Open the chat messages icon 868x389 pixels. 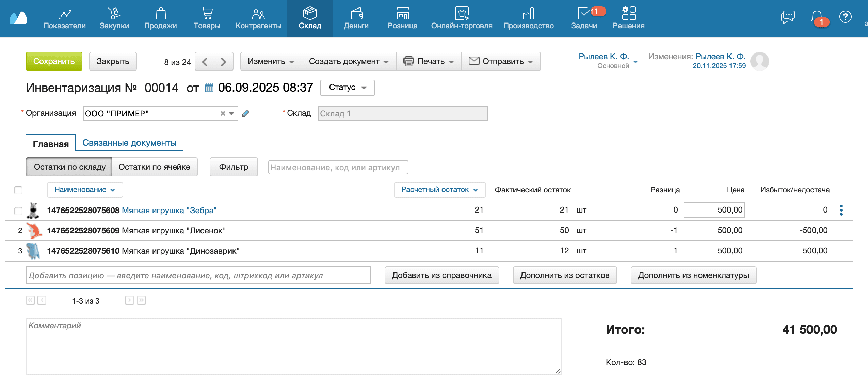coord(788,16)
